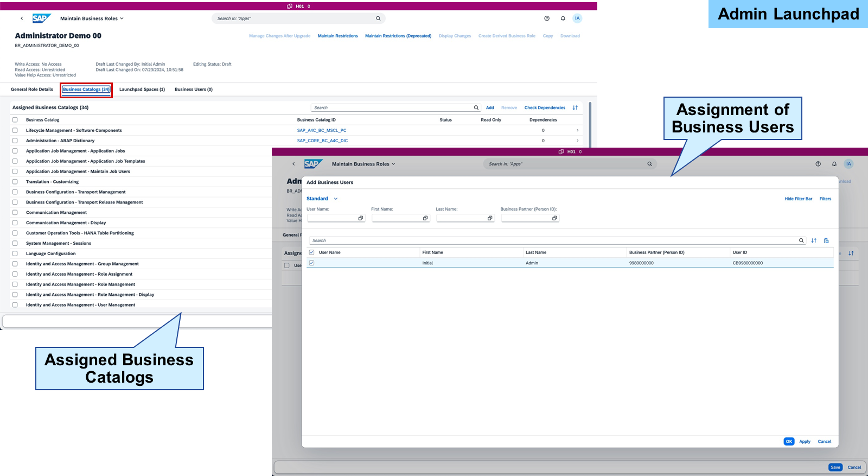Open IA user avatar in rear window header
This screenshot has height=476, width=868.
[577, 18]
